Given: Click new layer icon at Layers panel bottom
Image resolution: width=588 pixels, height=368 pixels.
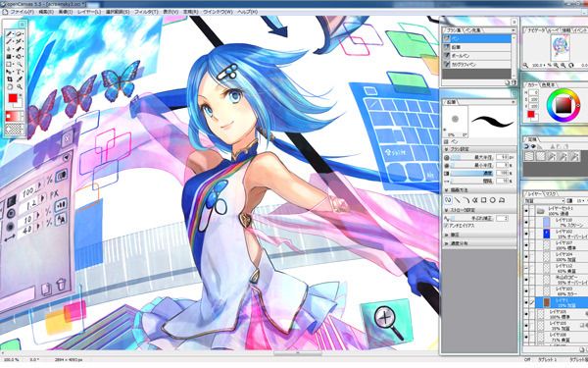Looking at the screenshot, I should [x=581, y=349].
